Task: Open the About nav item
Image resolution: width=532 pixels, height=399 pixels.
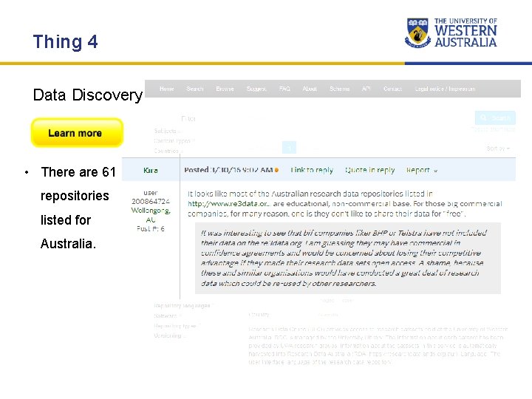Action: click(310, 89)
